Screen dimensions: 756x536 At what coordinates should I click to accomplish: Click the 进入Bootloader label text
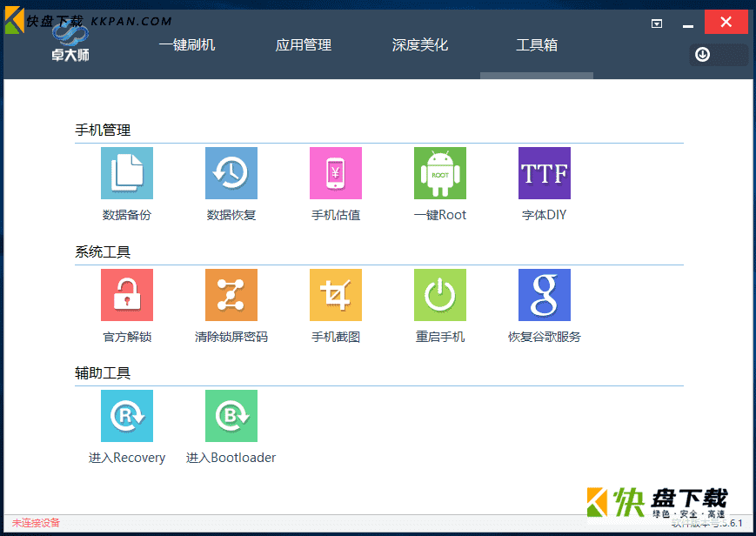231,458
